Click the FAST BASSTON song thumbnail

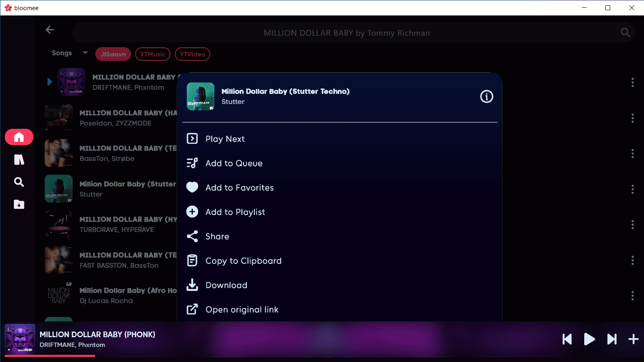(59, 260)
